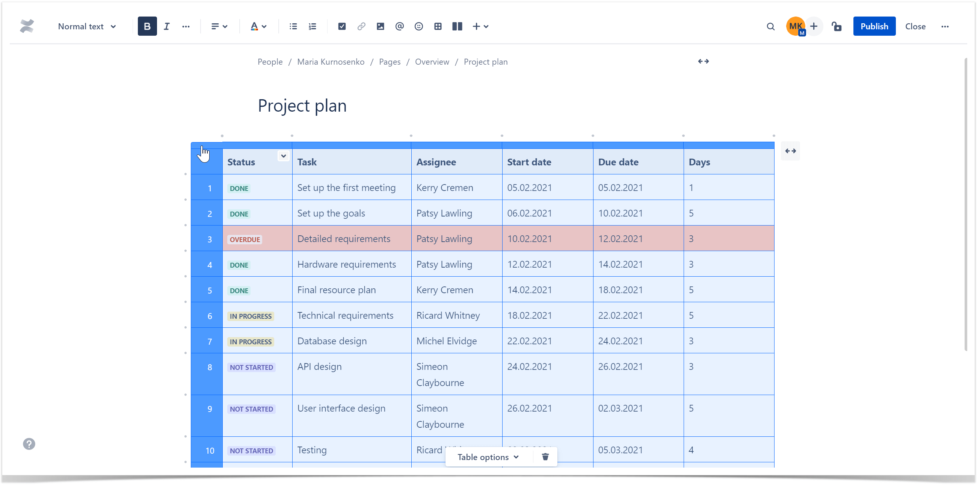The image size is (980, 486).
Task: Insert an image or file
Action: click(380, 26)
